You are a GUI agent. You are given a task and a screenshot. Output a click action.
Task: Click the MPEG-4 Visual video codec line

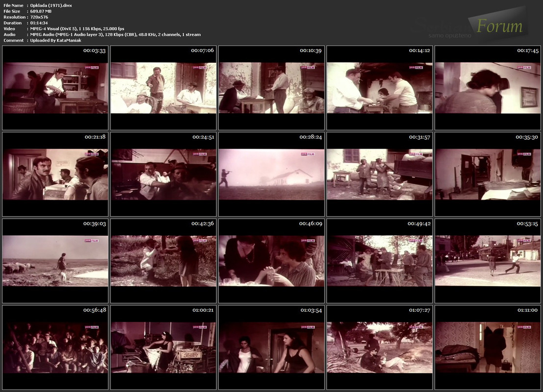pos(77,29)
